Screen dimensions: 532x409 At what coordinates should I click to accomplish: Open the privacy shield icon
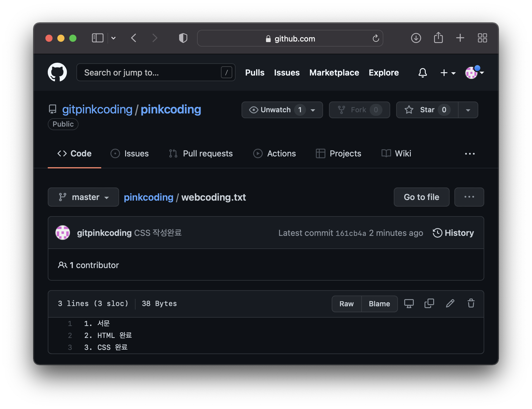coord(183,38)
